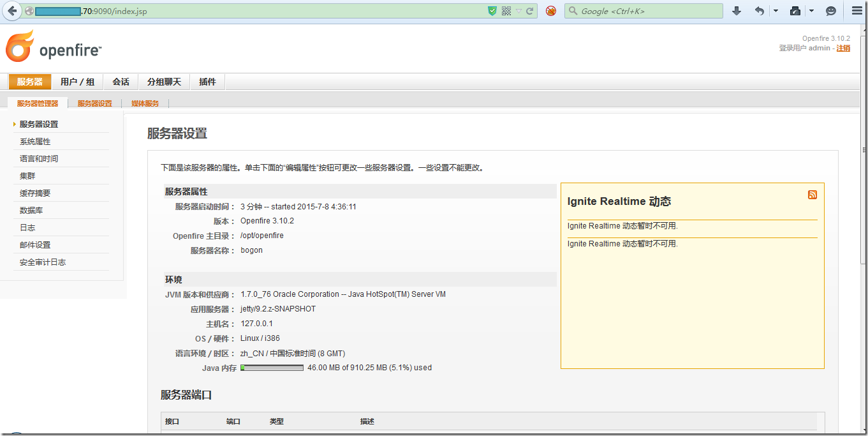This screenshot has height=436, width=868.
Task: Open 安全审计日志 in the sidebar
Action: tap(43, 262)
